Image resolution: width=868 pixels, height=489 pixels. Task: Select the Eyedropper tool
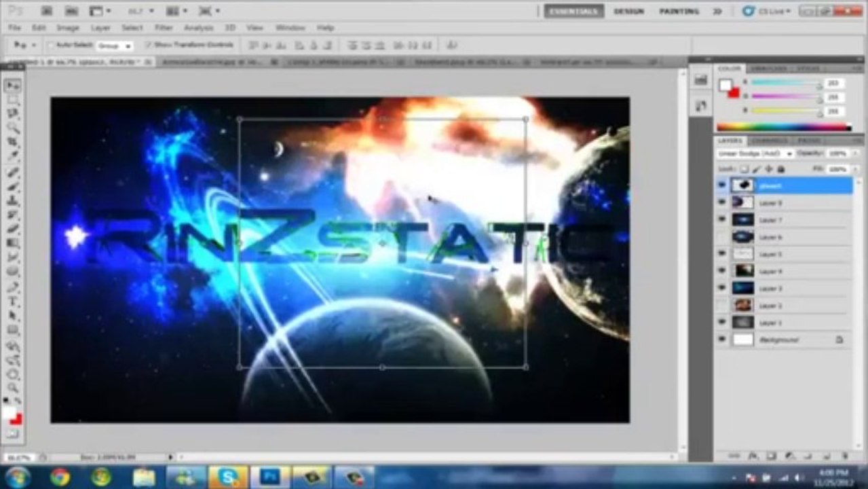click(13, 156)
